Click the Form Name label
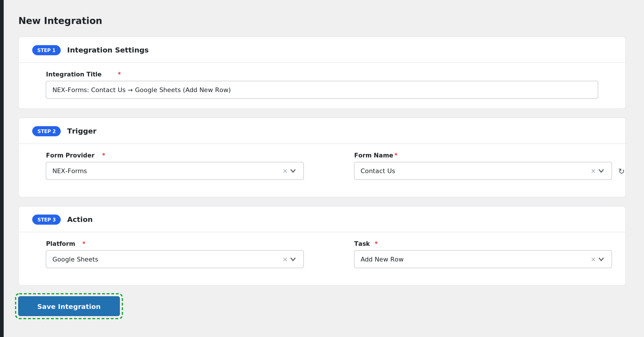This screenshot has height=337, width=644. pyautogui.click(x=374, y=155)
